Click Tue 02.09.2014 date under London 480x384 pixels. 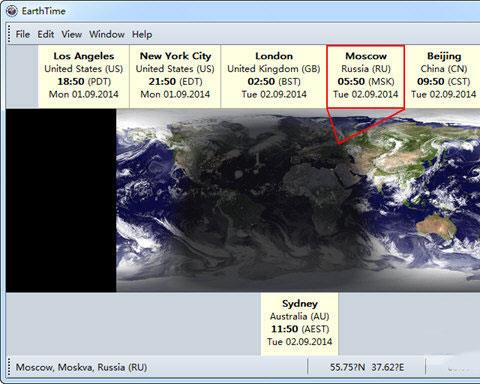point(274,94)
